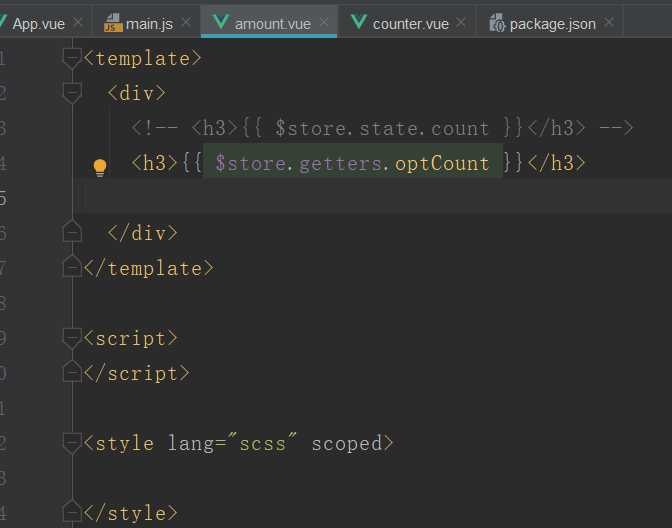Close the main.js tab

click(186, 22)
